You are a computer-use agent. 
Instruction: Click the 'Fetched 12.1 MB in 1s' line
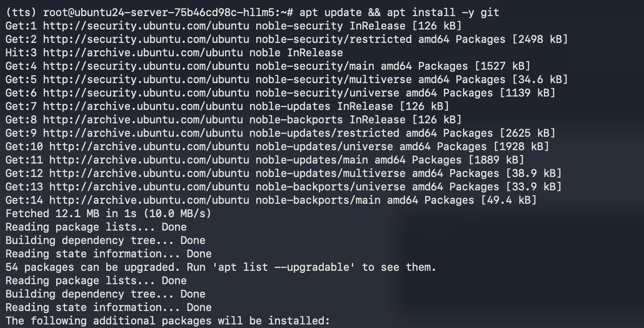(108, 214)
